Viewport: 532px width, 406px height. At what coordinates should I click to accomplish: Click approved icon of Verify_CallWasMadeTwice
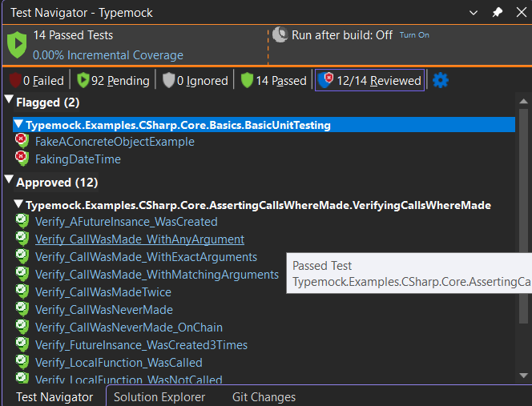22,291
